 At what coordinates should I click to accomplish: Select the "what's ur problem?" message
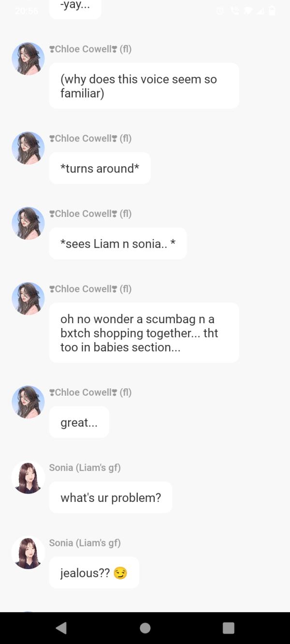(x=111, y=498)
